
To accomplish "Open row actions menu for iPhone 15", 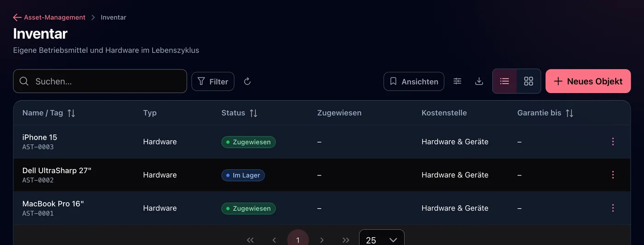I will click(613, 142).
